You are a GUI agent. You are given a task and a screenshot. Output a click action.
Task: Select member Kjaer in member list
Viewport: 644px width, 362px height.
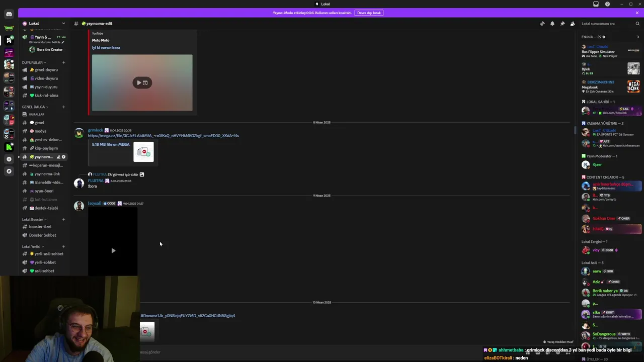click(x=611, y=164)
